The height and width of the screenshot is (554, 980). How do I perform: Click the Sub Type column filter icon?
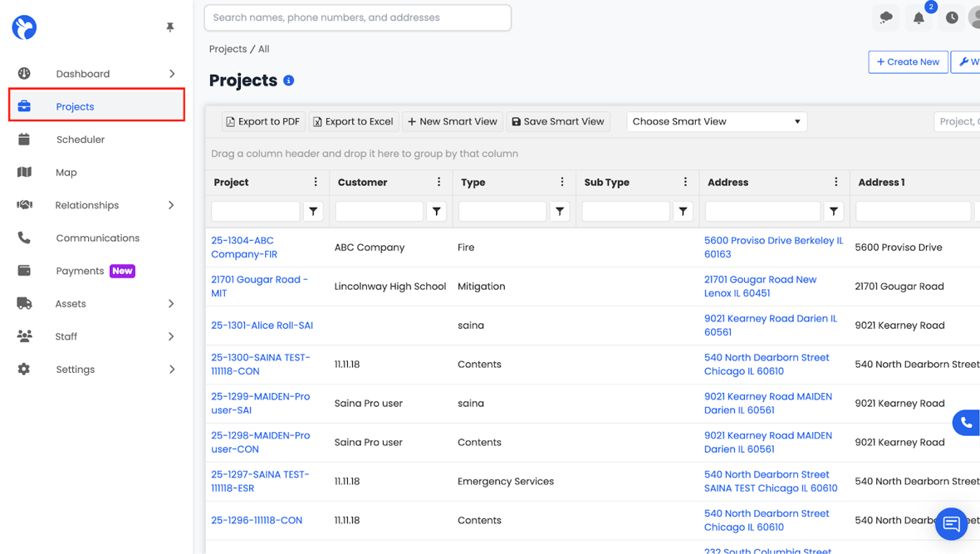[684, 211]
